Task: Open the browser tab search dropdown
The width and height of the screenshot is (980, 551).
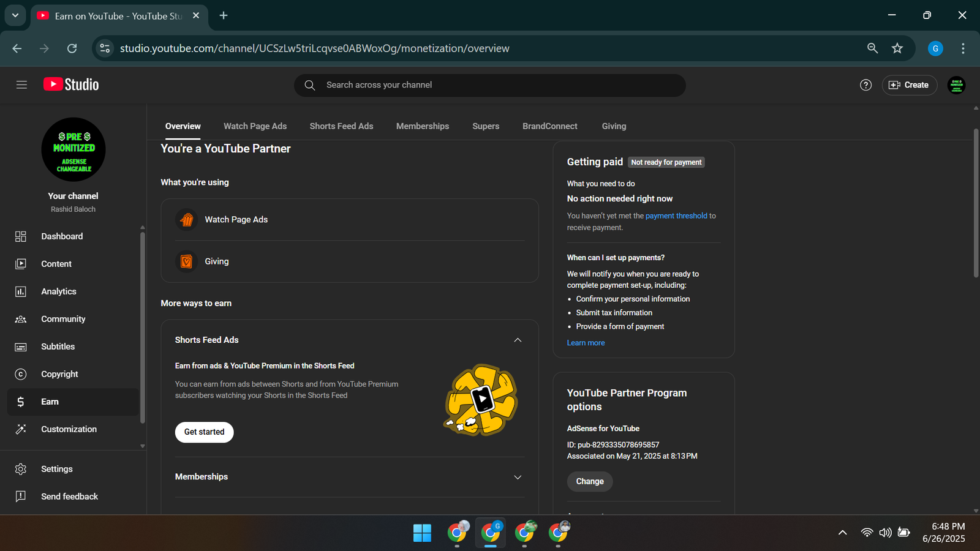Action: click(15, 15)
